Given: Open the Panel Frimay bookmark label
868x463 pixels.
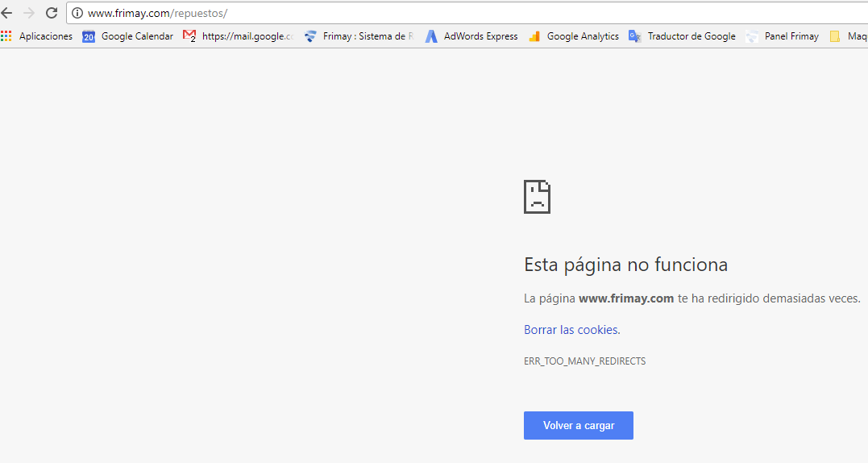Looking at the screenshot, I should [x=791, y=36].
